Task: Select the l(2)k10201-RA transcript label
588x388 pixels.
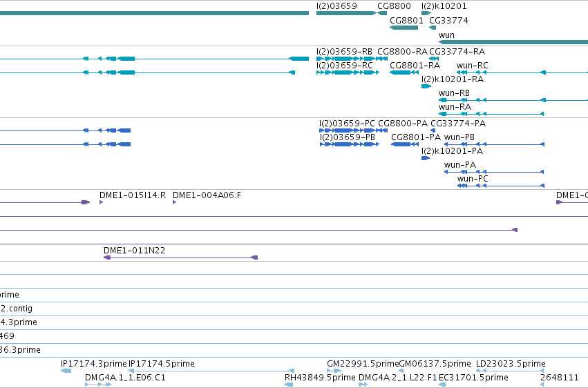Action: pos(453,79)
